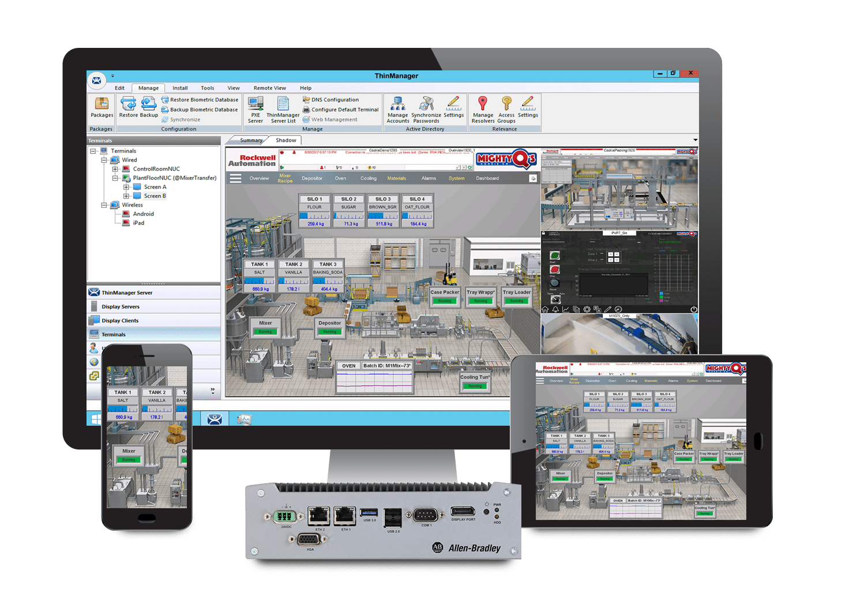The width and height of the screenshot is (868, 608).
Task: Choose Configure Default Terminal
Action: point(340,110)
